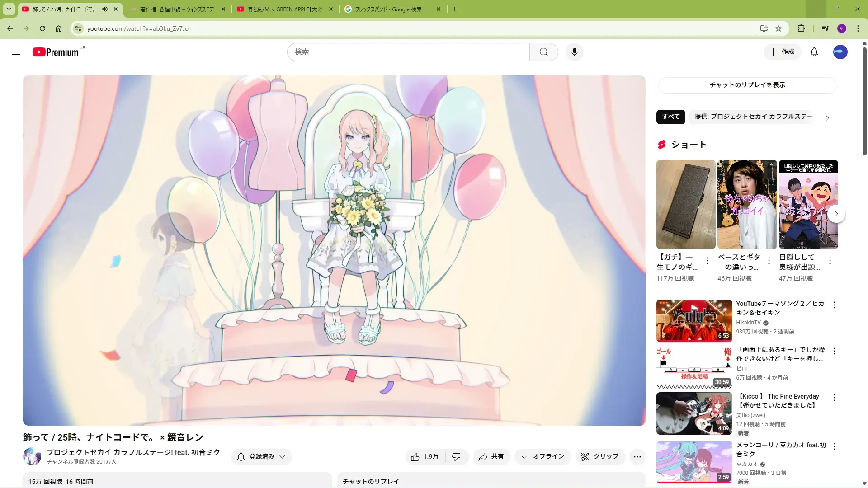Viewport: 868px width, 488px height.
Task: Click the search magnifier button
Action: tap(543, 52)
